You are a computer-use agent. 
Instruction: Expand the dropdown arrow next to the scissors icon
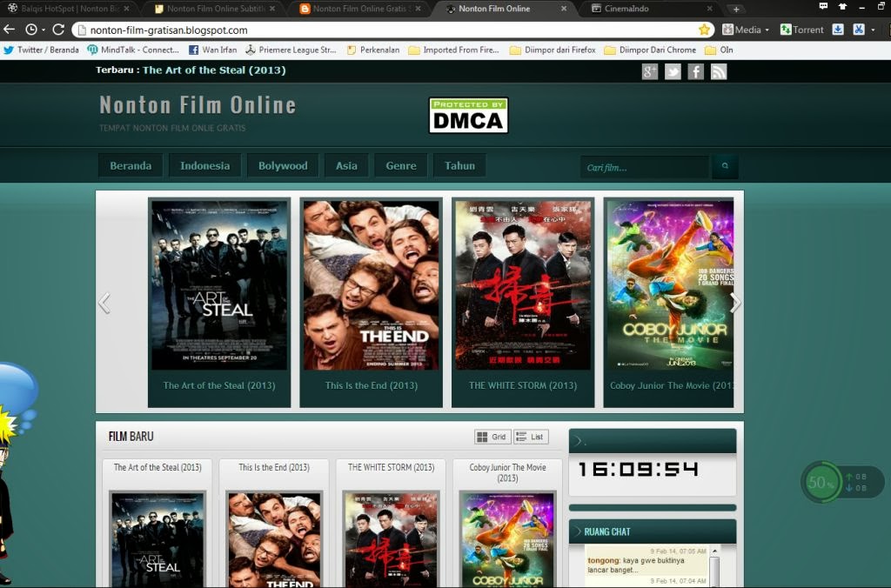(x=874, y=30)
